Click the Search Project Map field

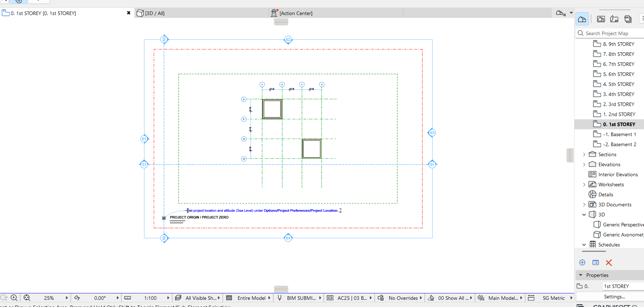[x=613, y=33]
